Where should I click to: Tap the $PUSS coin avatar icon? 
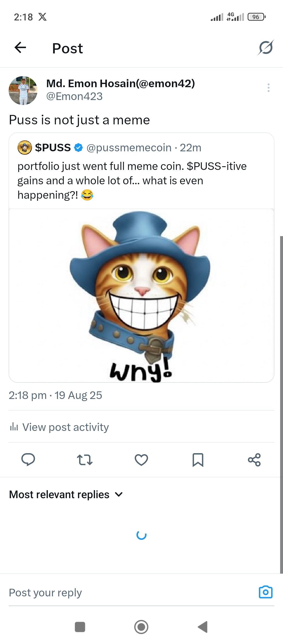pos(25,148)
